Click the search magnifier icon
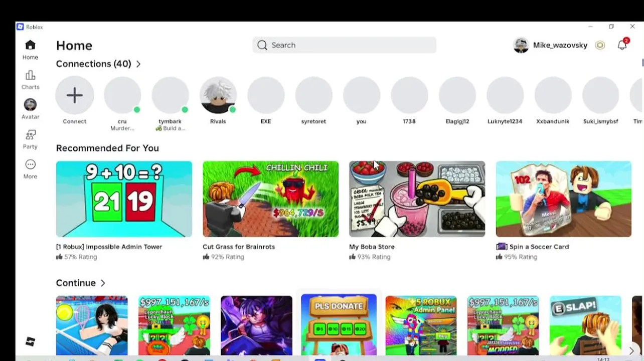This screenshot has height=361, width=644. click(x=262, y=45)
